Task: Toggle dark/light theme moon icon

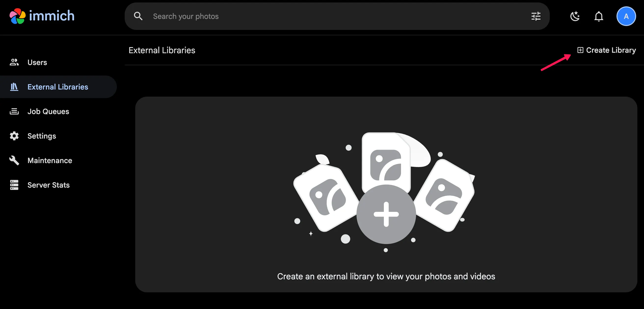Action: coord(575,16)
